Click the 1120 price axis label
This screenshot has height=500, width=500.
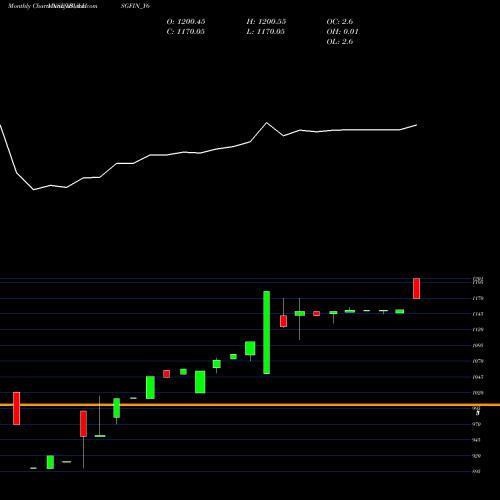coord(477,330)
